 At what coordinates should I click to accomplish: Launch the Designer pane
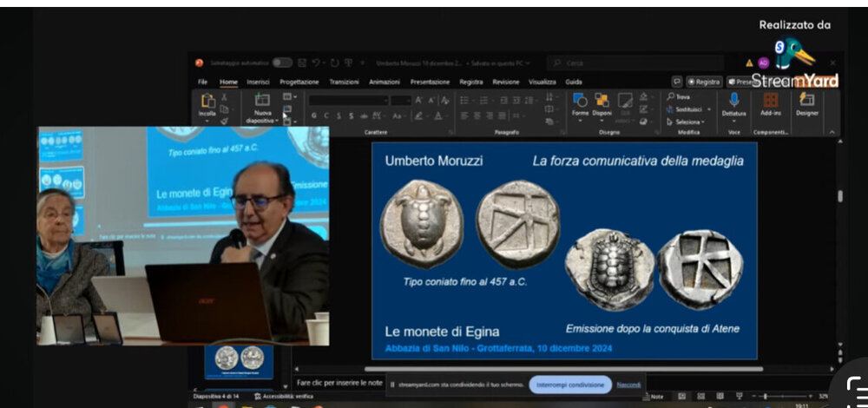coord(806,102)
